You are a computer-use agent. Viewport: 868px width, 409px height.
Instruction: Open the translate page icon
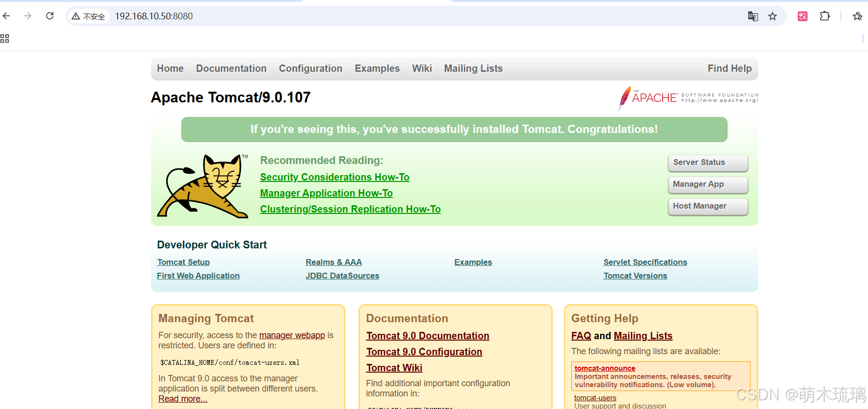(753, 16)
